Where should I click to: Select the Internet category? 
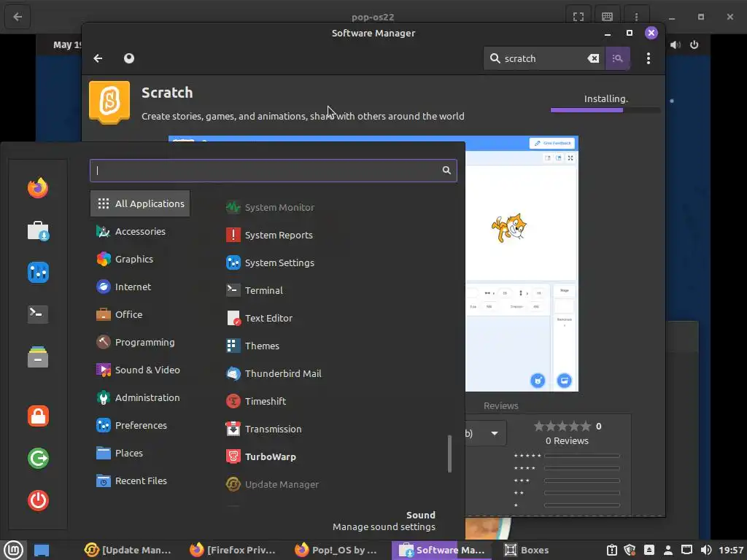tap(140, 287)
